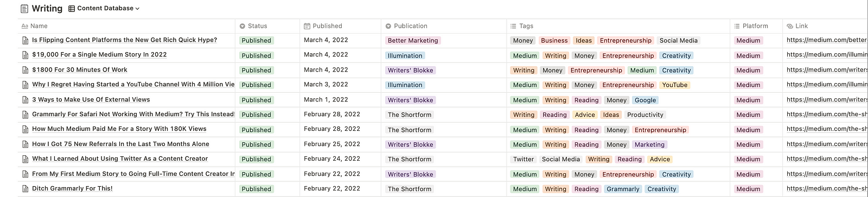Image resolution: width=868 pixels, height=197 pixels.
Task: Click the Status column select icon
Action: (x=242, y=26)
